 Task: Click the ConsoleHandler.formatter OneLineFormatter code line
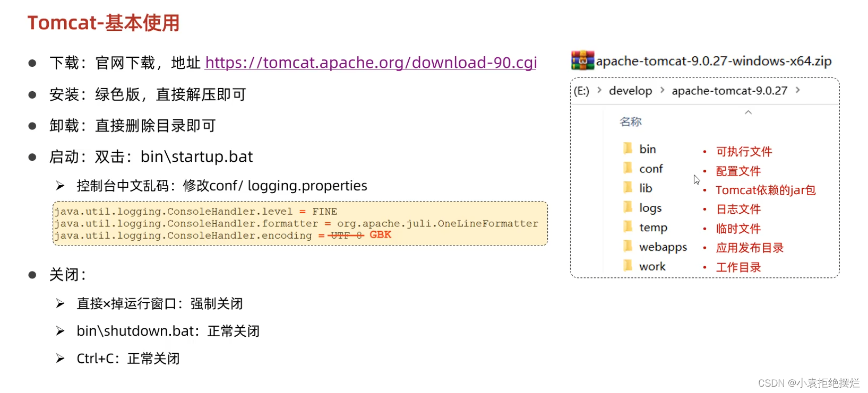pos(296,224)
